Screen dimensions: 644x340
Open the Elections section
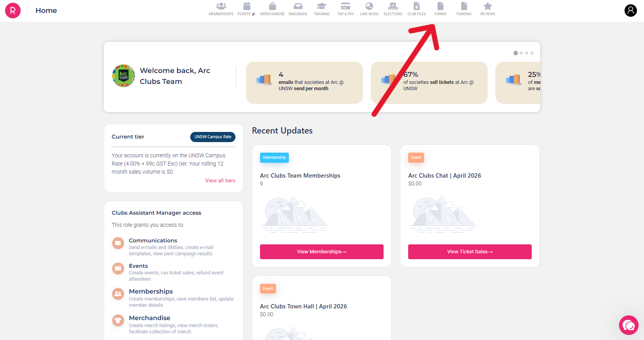(393, 9)
